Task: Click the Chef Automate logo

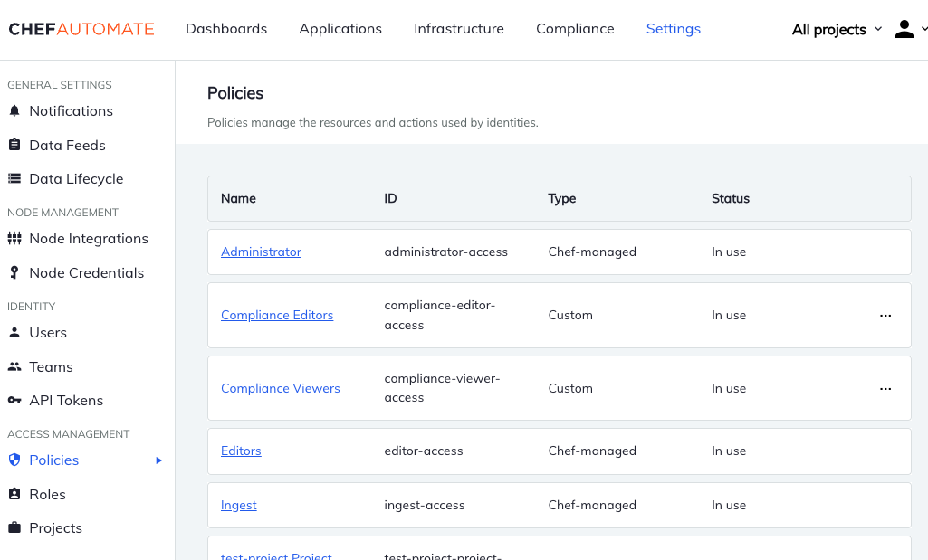Action: click(x=81, y=29)
